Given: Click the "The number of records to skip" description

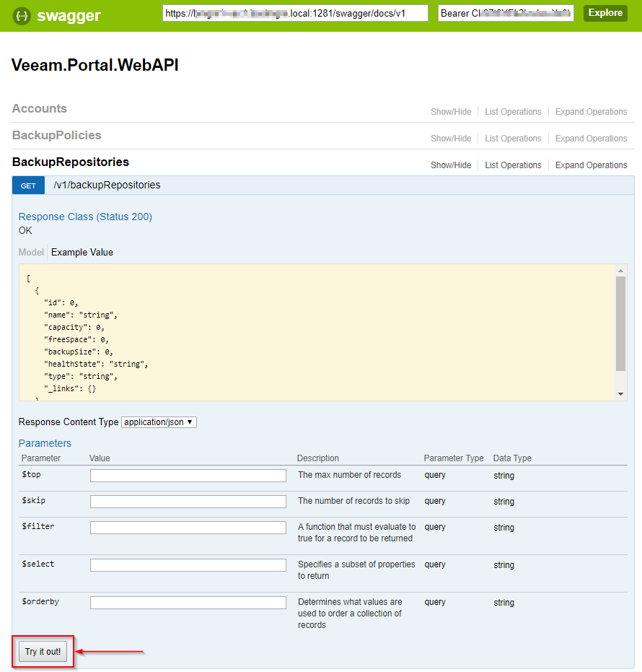Looking at the screenshot, I should [353, 501].
